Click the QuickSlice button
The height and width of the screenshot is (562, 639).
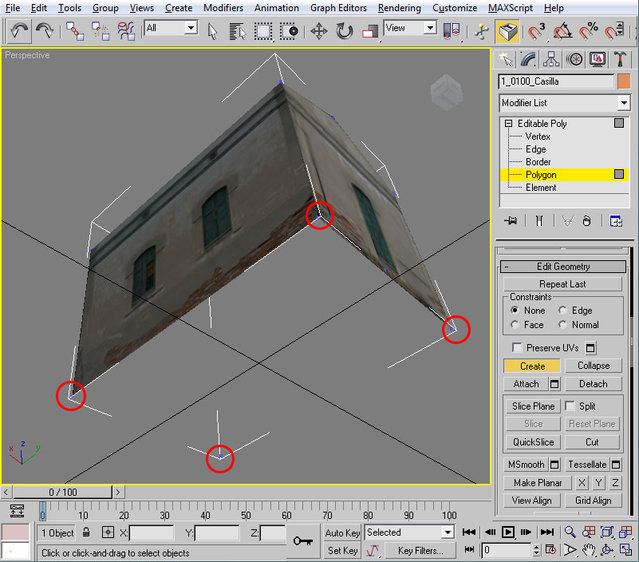[x=533, y=442]
